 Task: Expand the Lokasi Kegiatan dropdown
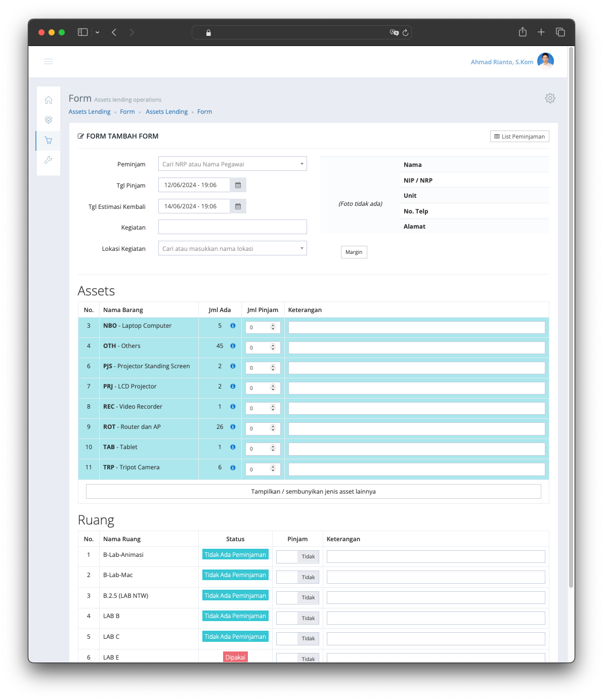coord(232,248)
